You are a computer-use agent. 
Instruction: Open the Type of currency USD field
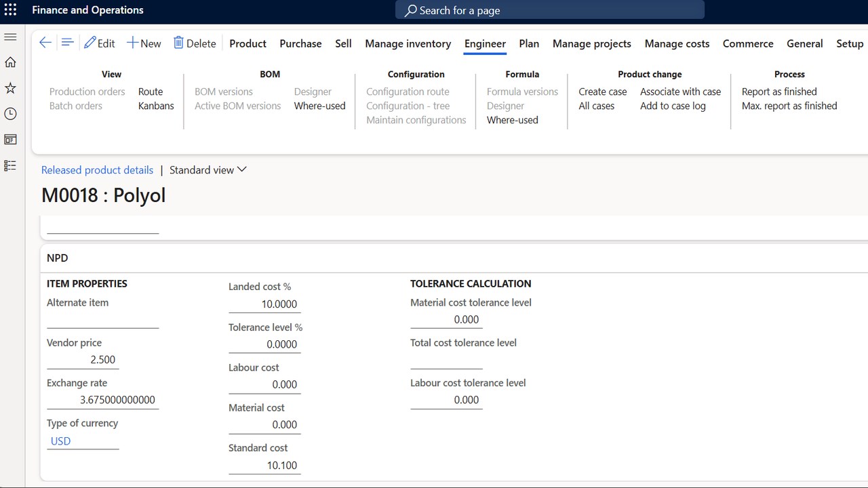(83, 441)
